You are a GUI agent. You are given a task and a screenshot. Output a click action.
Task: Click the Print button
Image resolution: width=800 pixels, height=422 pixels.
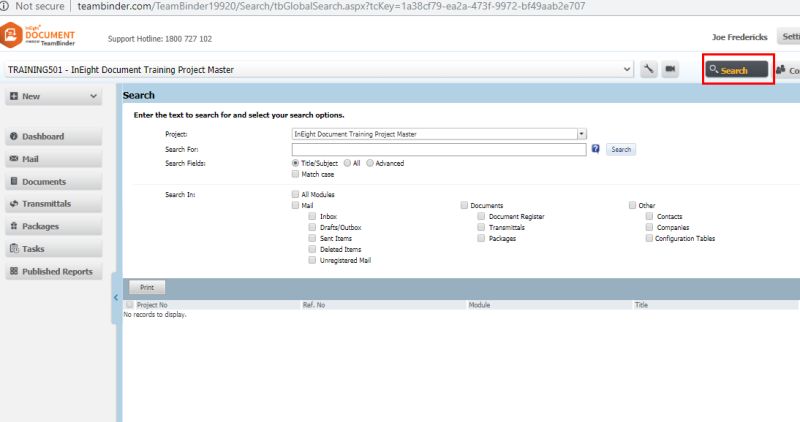point(147,288)
